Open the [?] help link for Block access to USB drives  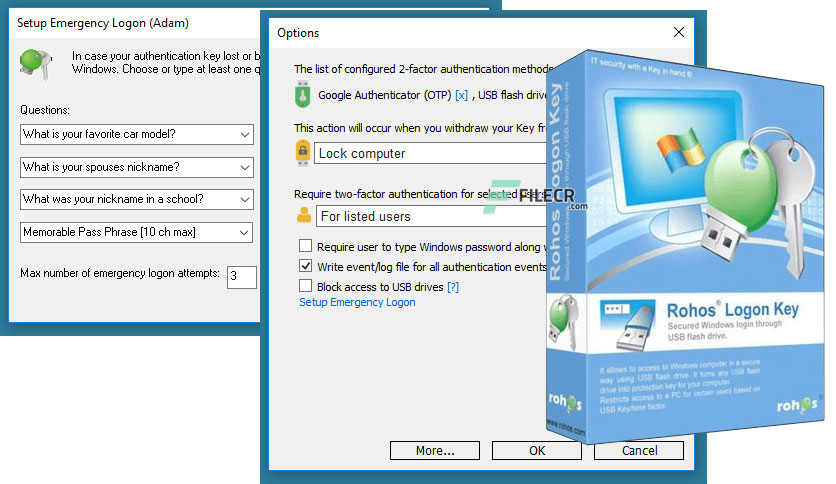point(453,287)
